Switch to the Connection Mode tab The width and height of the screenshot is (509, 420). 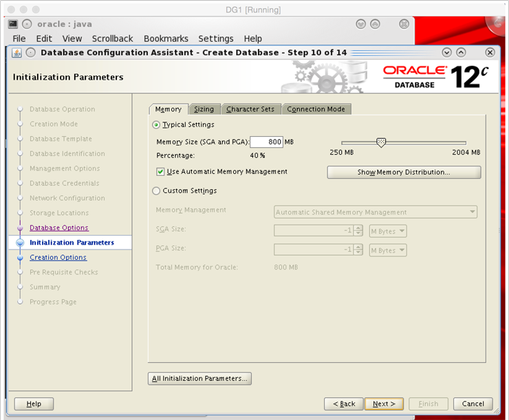tap(316, 109)
